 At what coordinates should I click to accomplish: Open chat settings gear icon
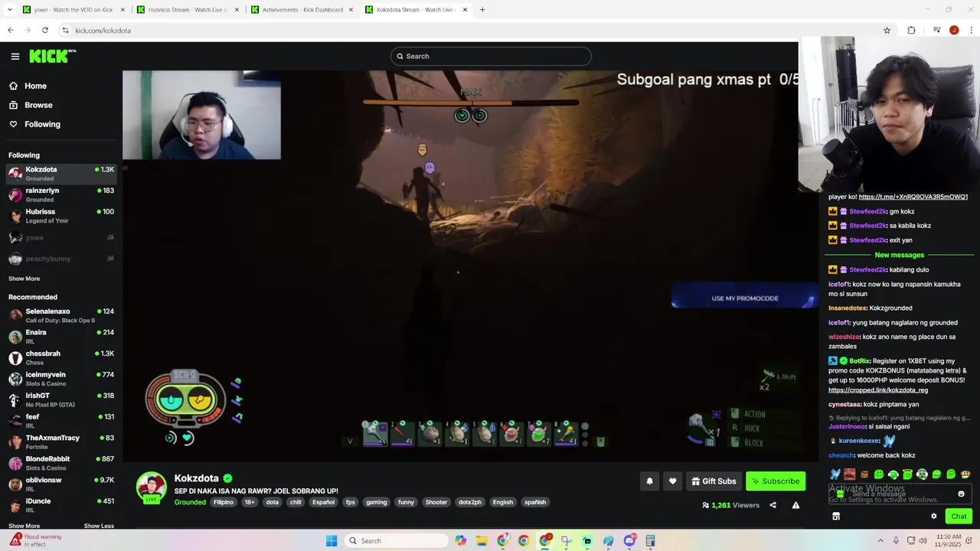[934, 517]
